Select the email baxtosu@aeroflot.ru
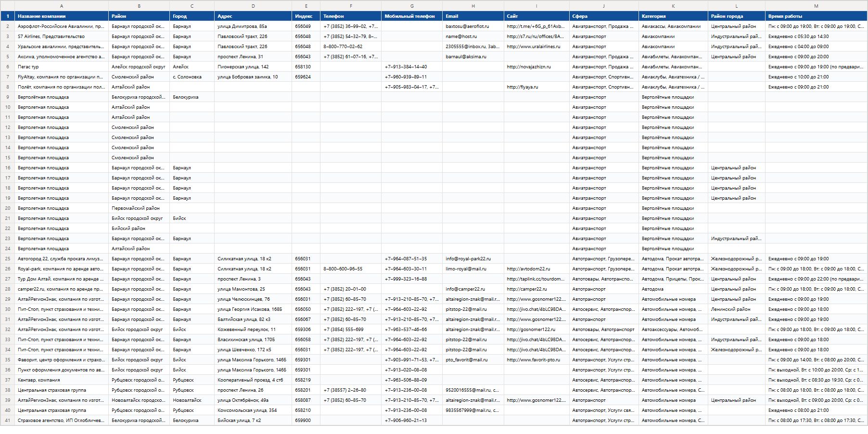Viewport: 868px width, 434px height. click(x=473, y=26)
